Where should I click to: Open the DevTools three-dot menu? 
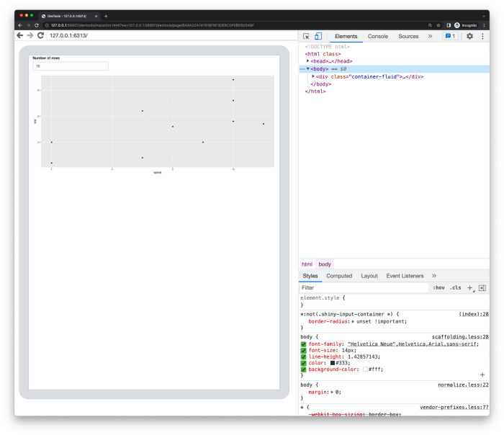(x=482, y=36)
